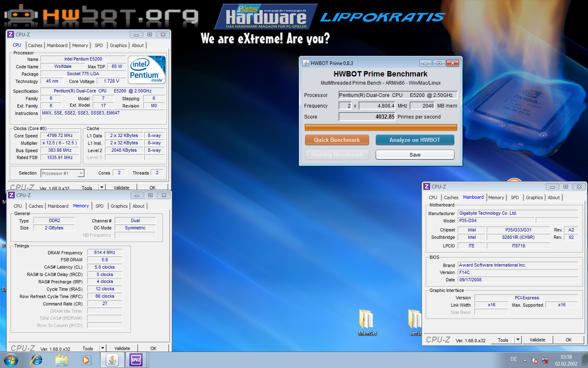The height and width of the screenshot is (368, 588).
Task: Click the DE language indicator
Action: click(x=513, y=359)
